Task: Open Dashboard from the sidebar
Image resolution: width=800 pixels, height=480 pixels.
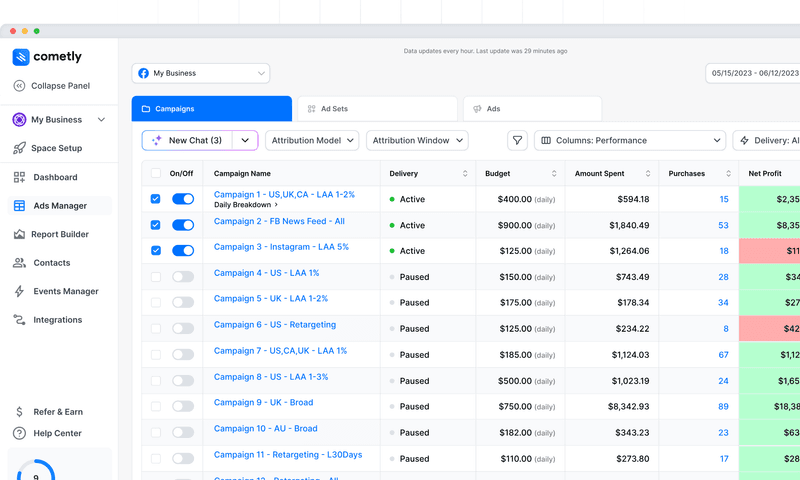Action: tap(55, 177)
